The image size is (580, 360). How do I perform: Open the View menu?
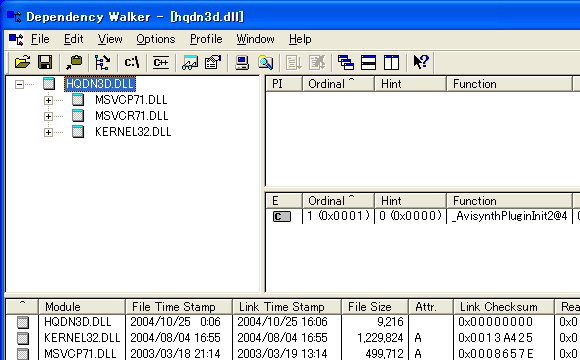click(110, 39)
